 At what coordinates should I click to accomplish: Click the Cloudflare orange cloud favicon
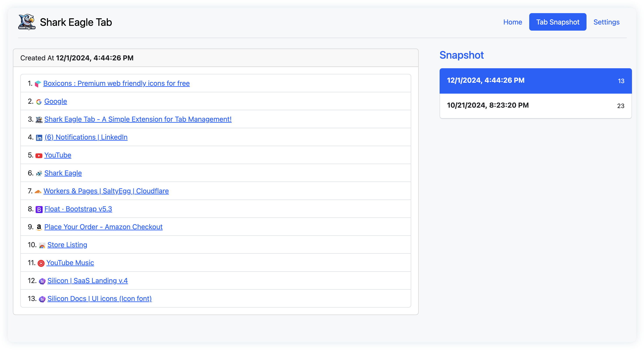pyautogui.click(x=38, y=192)
